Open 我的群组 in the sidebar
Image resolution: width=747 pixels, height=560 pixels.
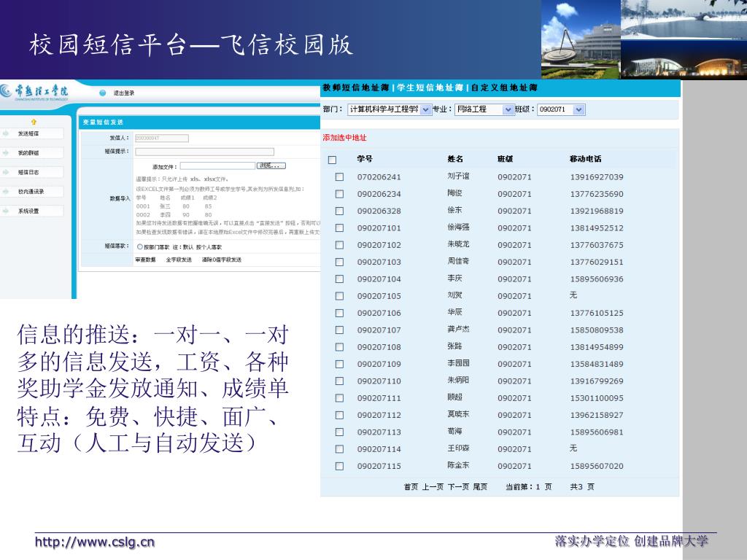(28, 153)
